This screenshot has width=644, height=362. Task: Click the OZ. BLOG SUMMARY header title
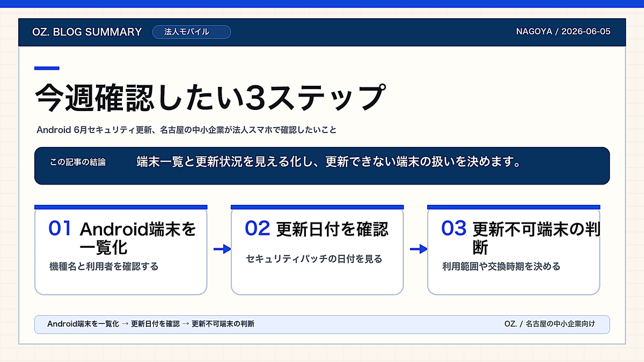(x=87, y=32)
